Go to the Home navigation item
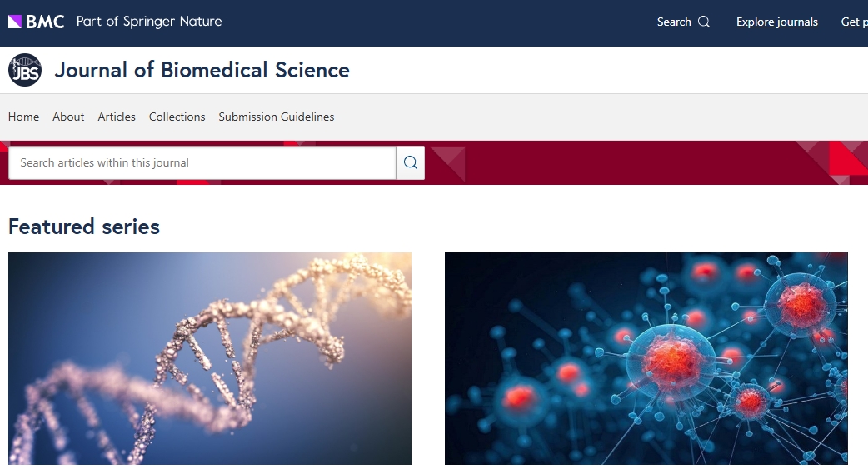This screenshot has height=474, width=868. coord(23,117)
